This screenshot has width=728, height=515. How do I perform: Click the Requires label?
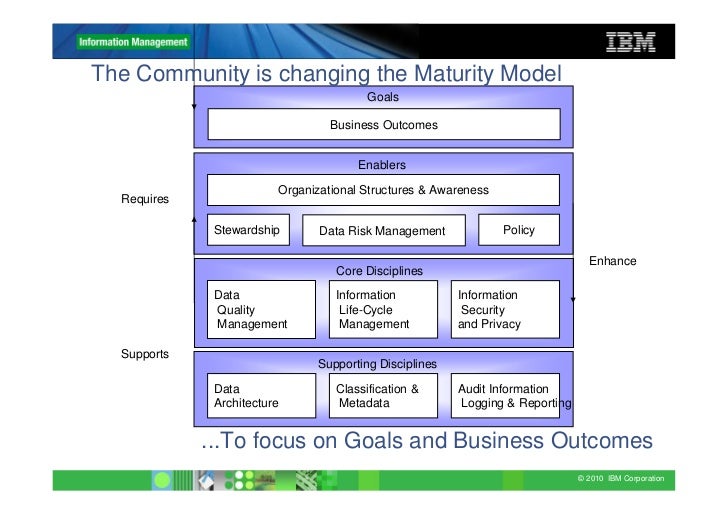pyautogui.click(x=145, y=199)
